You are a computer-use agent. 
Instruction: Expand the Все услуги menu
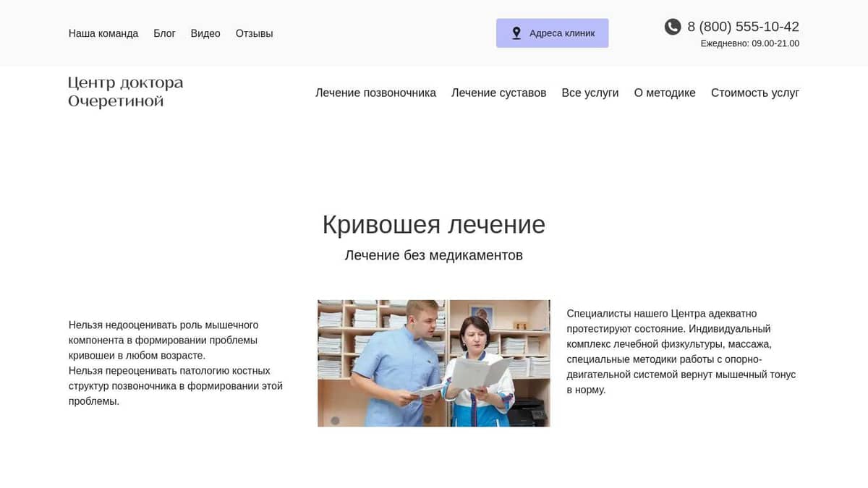pos(590,93)
